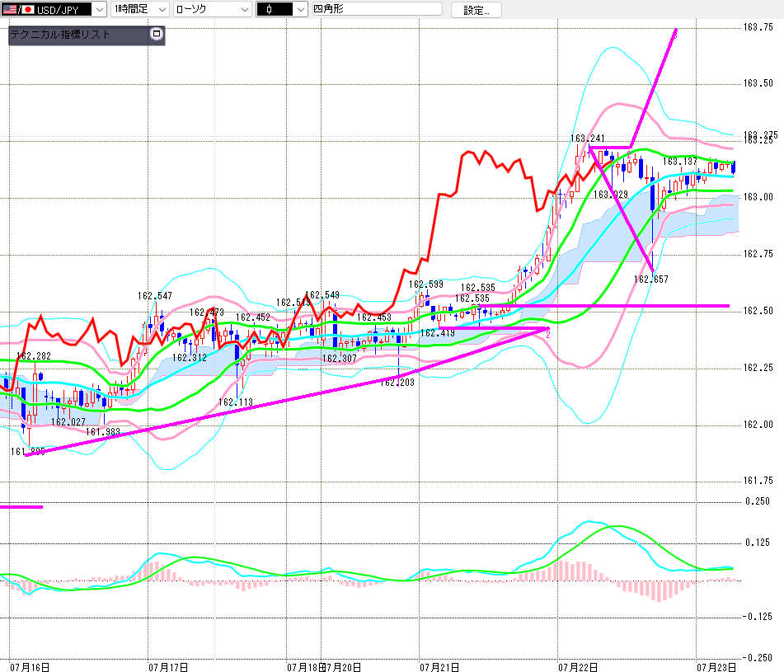
Task: Select the 163.241 high price label
Action: coord(588,138)
